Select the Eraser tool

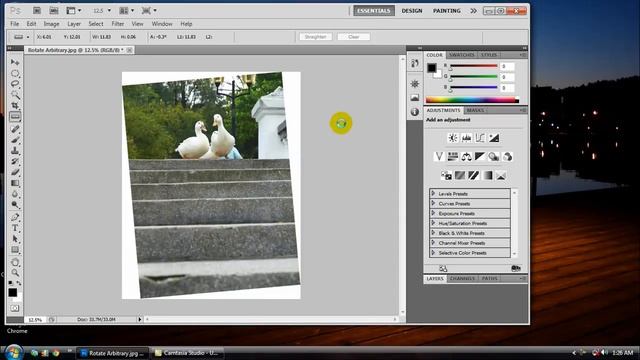pos(15,172)
